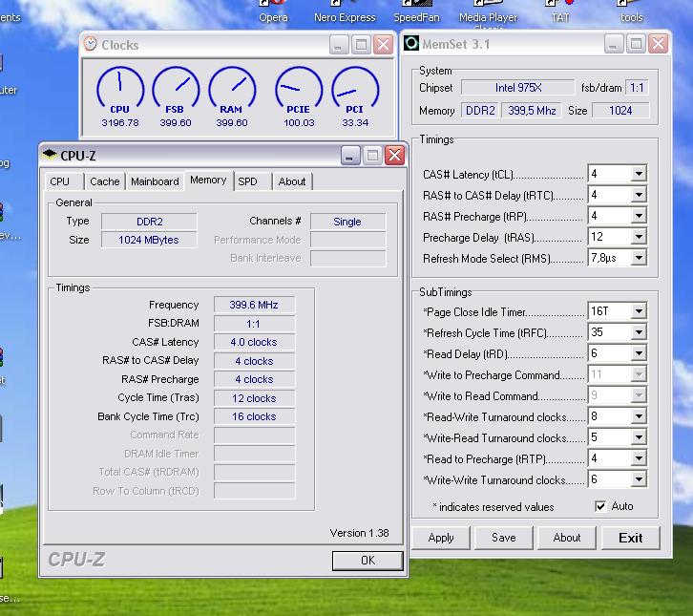This screenshot has height=616, width=693.
Task: Open the RAS# Precharge (tRP) dropdown
Action: tap(640, 216)
